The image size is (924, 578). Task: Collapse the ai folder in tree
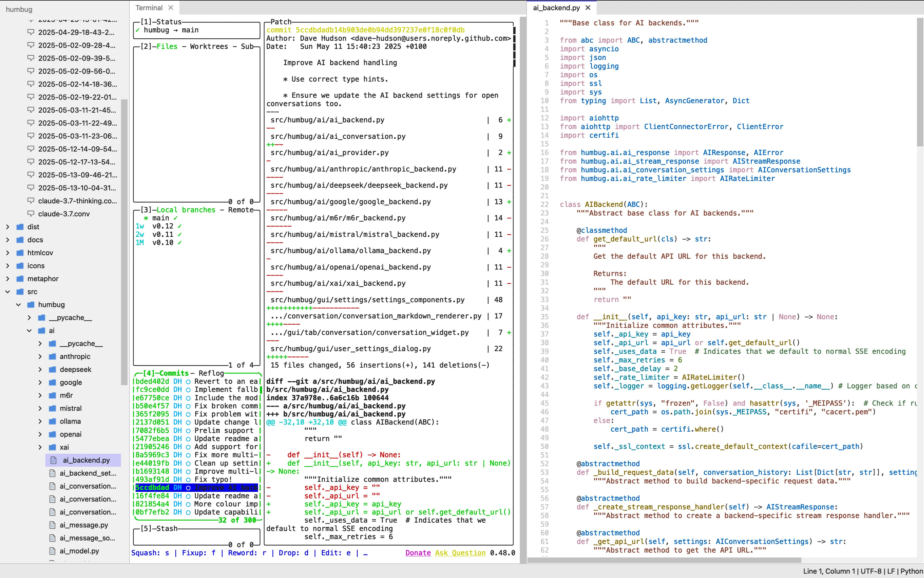pos(29,331)
